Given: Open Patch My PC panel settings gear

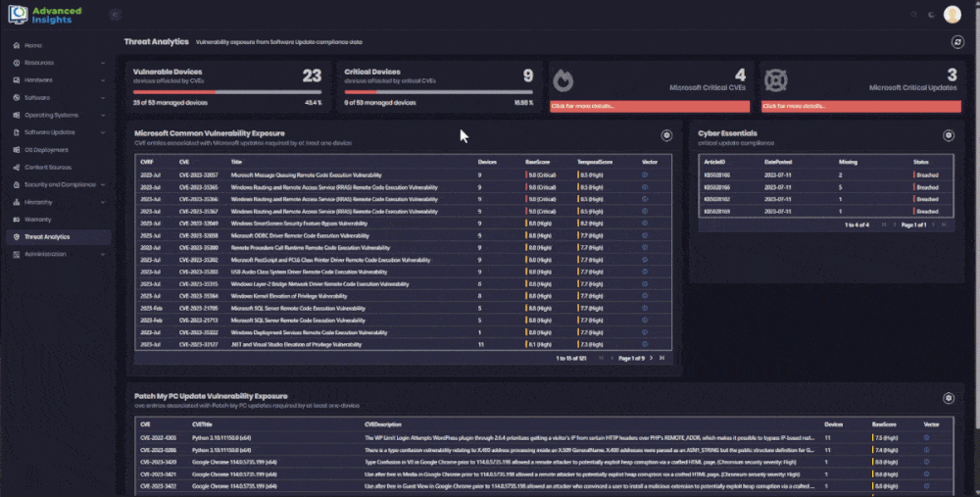Looking at the screenshot, I should click(948, 398).
